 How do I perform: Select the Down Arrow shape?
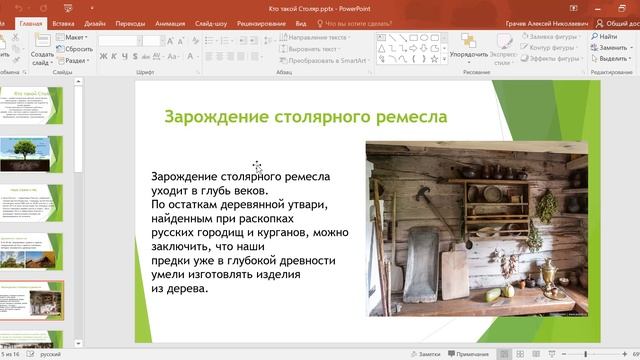pos(424,49)
